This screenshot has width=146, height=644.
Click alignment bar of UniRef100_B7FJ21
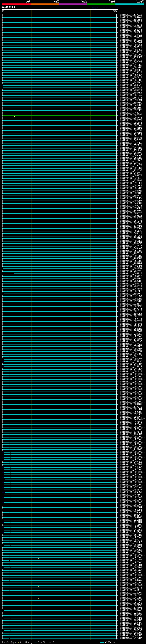(x=60, y=15)
